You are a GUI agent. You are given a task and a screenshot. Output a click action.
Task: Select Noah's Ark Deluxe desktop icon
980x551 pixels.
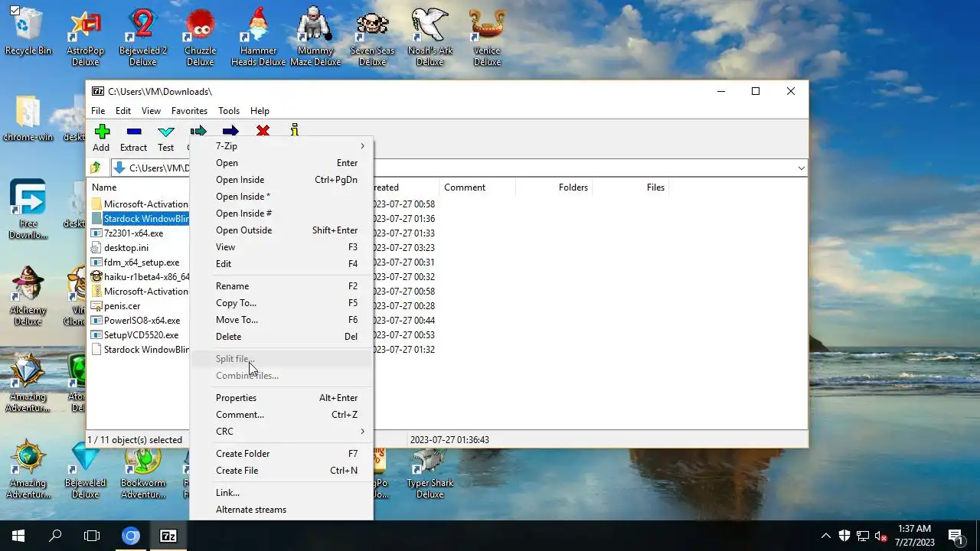(430, 37)
